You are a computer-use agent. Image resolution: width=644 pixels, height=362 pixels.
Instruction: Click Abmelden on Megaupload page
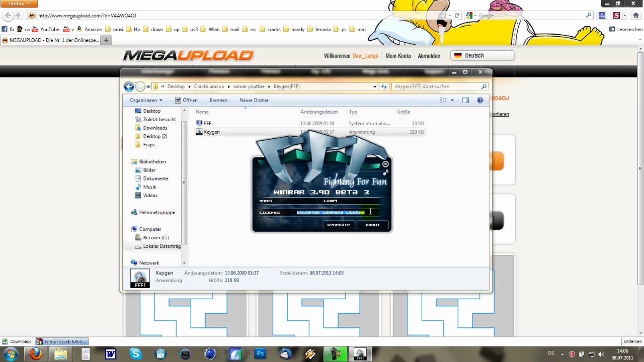[x=429, y=56]
